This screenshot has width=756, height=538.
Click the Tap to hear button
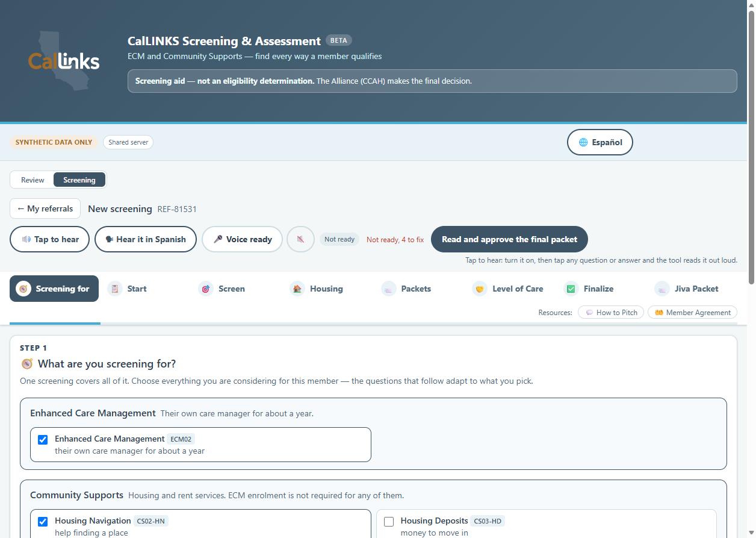49,239
